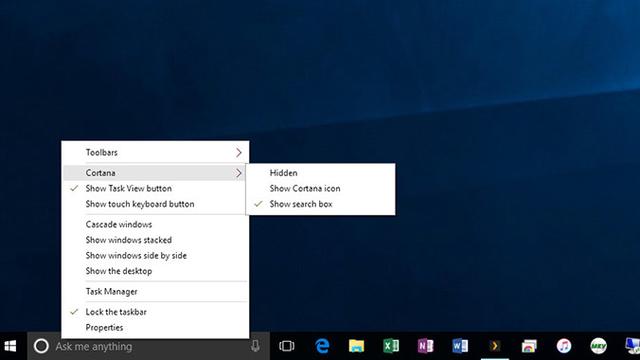
Task: Launch Word from the taskbar
Action: tap(460, 346)
